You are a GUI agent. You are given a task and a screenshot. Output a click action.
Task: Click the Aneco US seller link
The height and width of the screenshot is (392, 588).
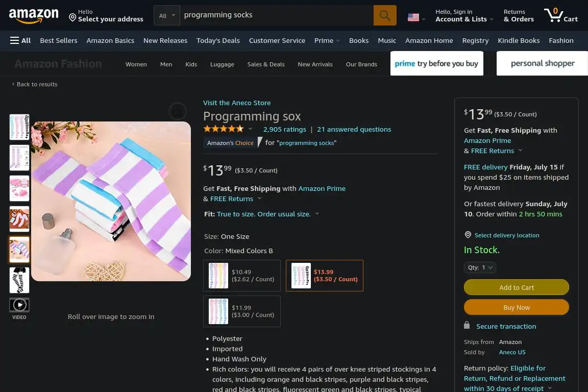point(512,352)
